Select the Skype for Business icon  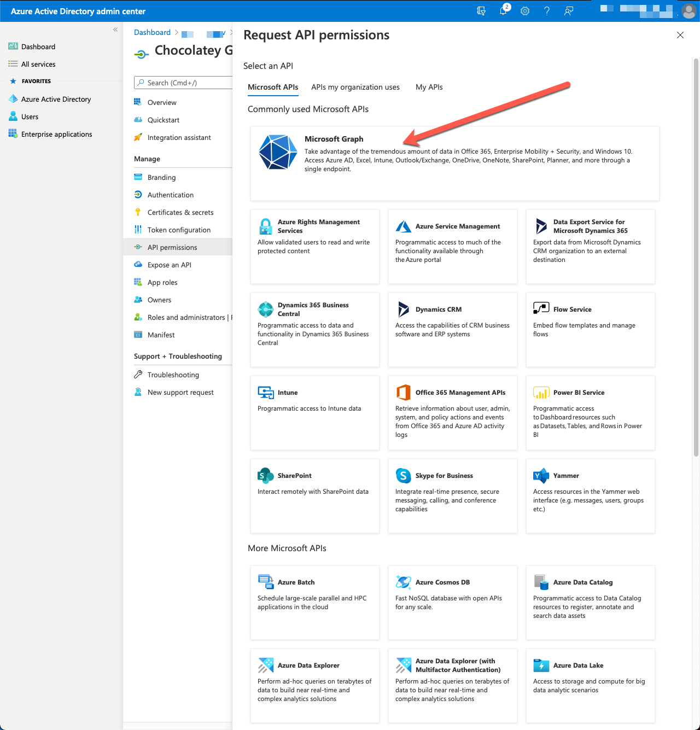404,476
